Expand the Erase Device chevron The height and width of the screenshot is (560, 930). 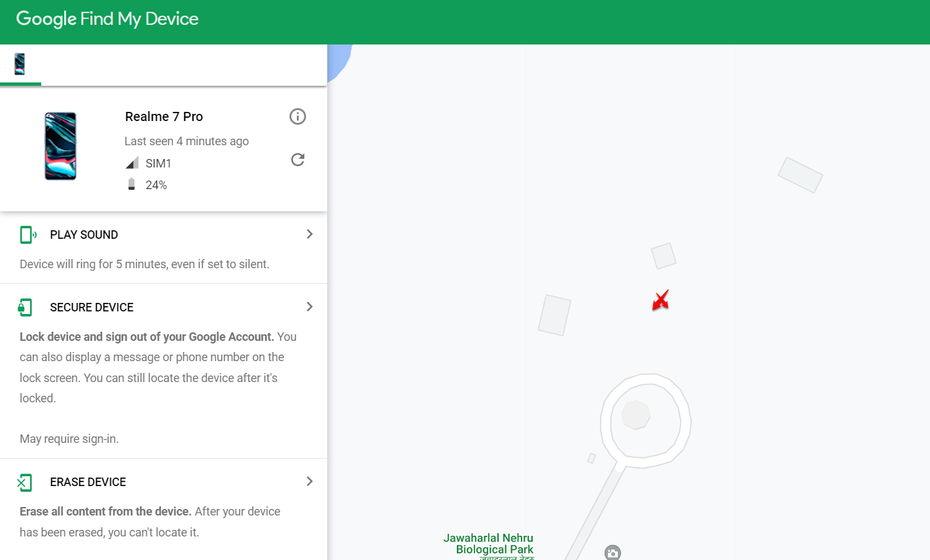click(310, 481)
